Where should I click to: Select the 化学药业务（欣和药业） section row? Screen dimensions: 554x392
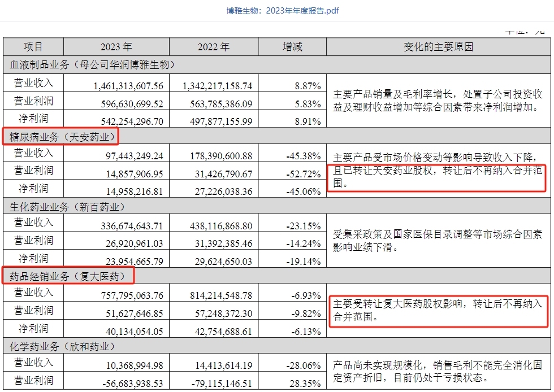point(277,346)
